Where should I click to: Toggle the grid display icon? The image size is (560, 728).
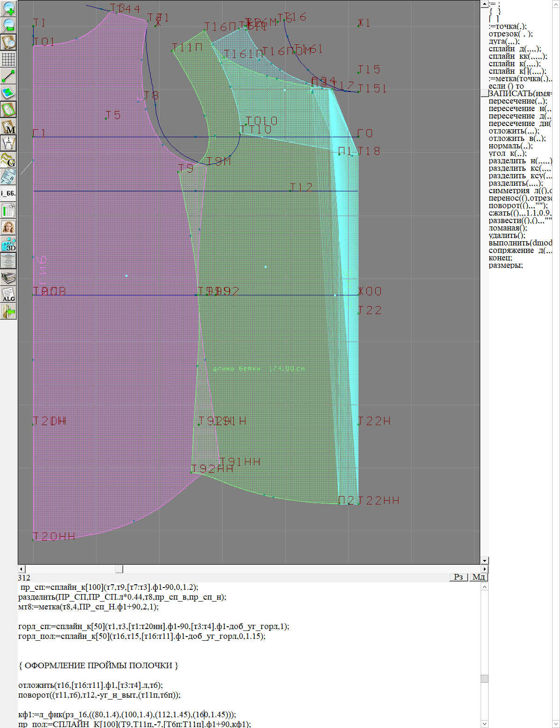click(8, 59)
